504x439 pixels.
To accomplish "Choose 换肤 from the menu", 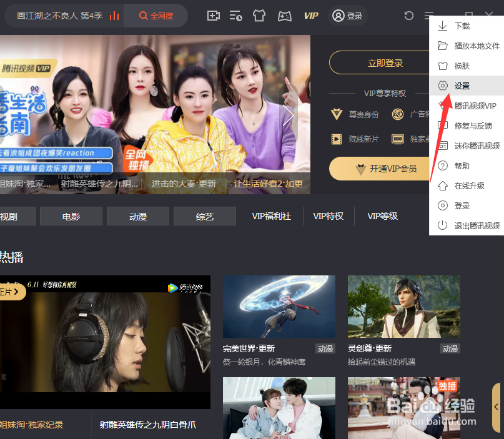I will pos(467,66).
